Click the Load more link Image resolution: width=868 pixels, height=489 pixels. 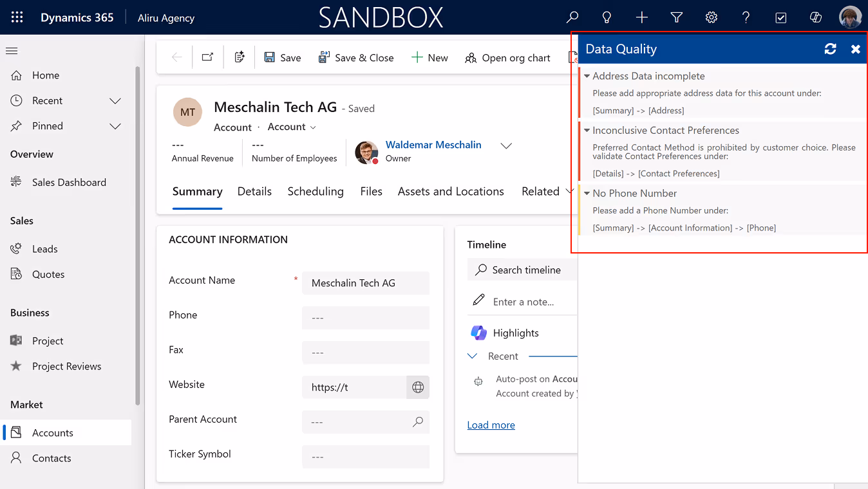point(491,425)
